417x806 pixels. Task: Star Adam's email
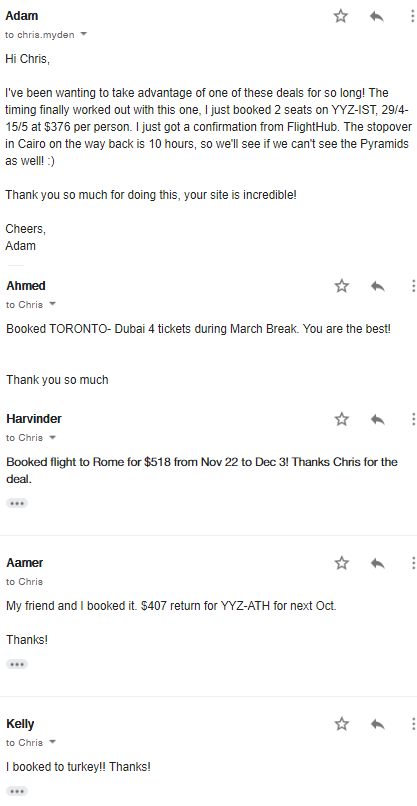340,16
